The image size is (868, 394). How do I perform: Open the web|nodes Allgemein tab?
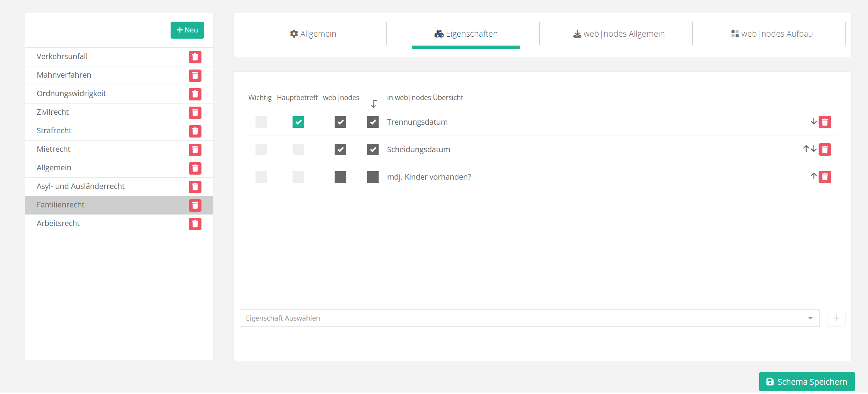[x=619, y=34]
